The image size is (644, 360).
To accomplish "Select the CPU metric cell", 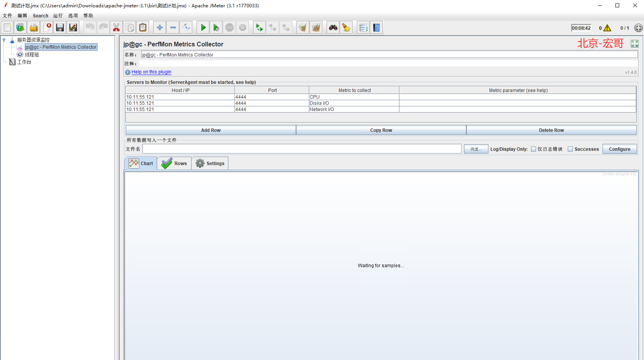I will (354, 97).
